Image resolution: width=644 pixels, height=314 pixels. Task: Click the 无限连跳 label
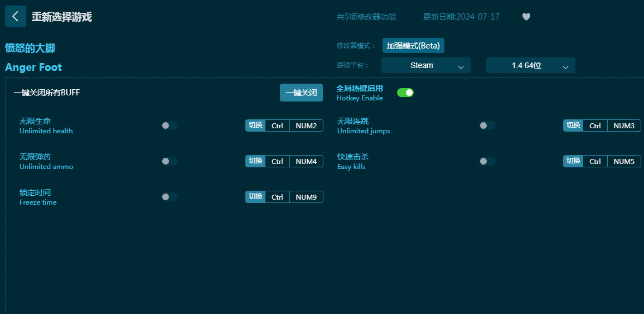pyautogui.click(x=353, y=121)
